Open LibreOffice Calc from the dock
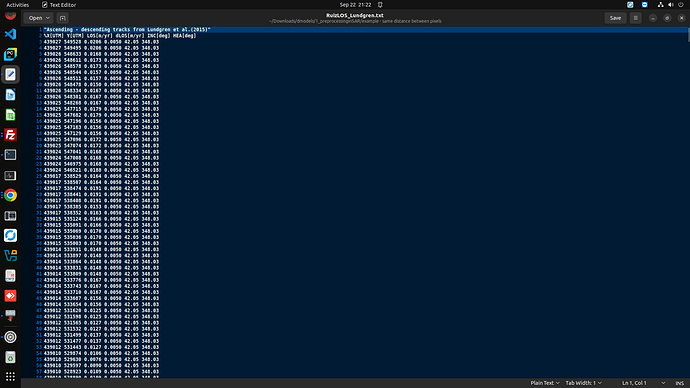The height and width of the screenshot is (388, 690). (10, 115)
